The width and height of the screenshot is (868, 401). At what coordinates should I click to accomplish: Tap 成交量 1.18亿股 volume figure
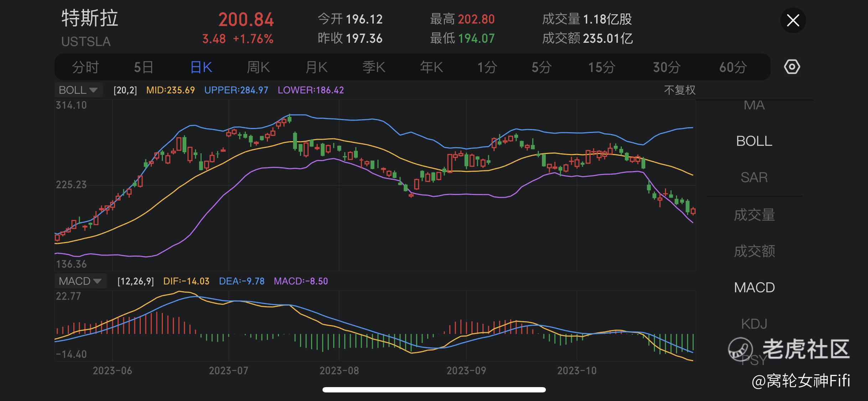click(x=587, y=19)
